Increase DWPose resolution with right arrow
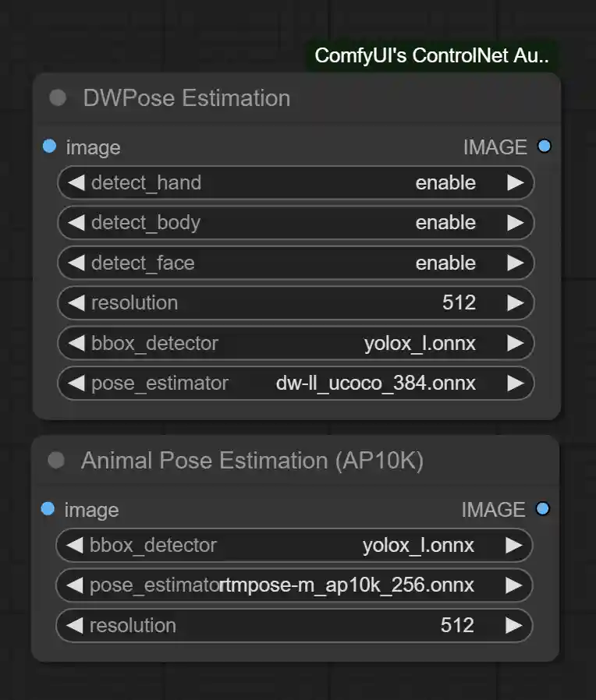This screenshot has height=700, width=596. (515, 302)
